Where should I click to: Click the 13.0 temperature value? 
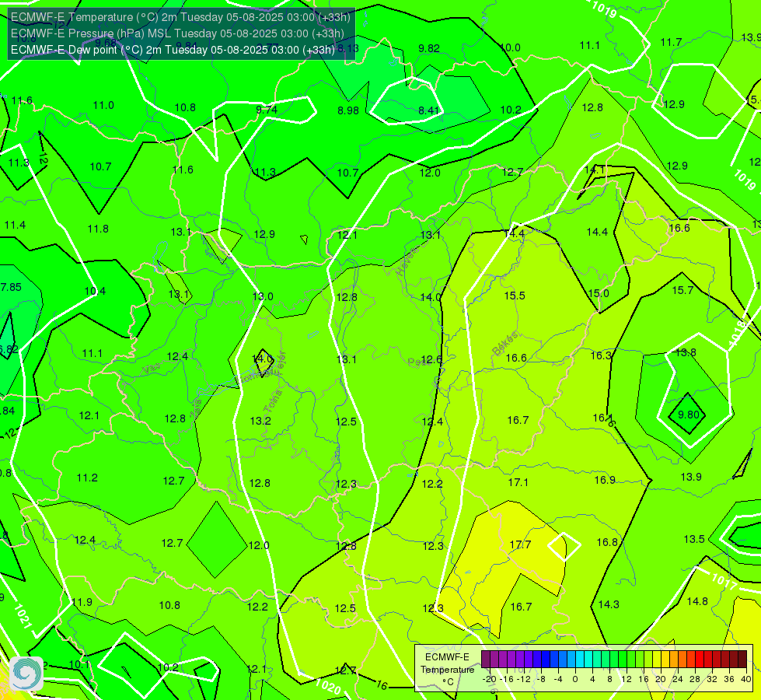coord(263,296)
